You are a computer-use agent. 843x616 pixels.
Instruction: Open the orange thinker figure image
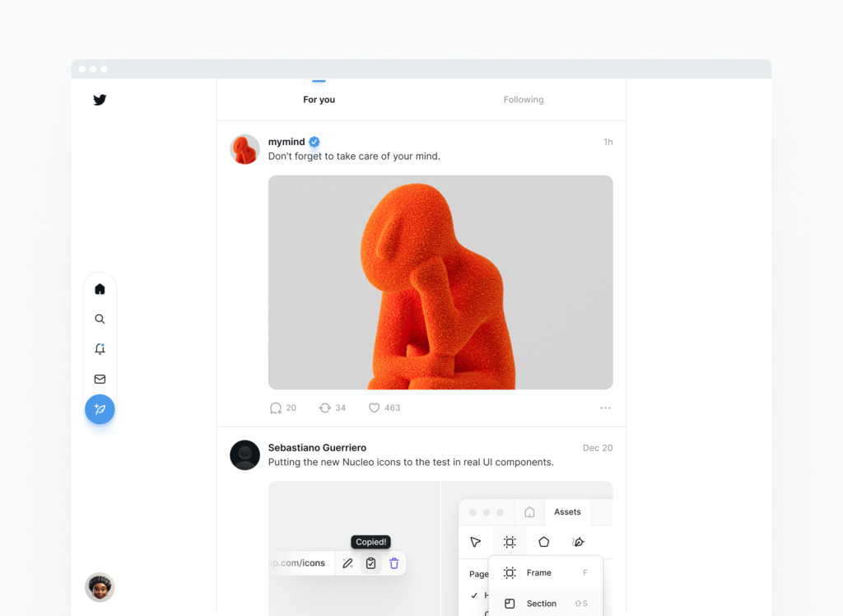[440, 282]
